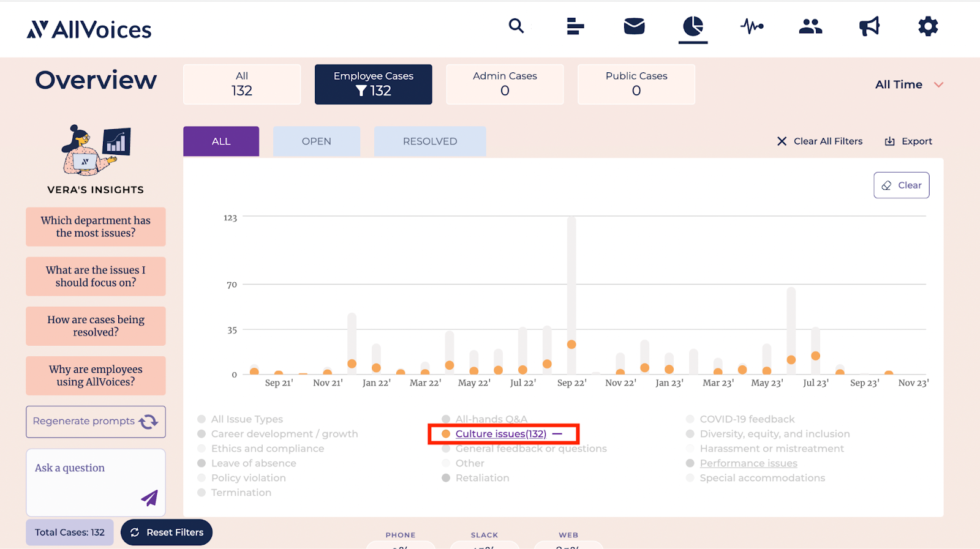Toggle the Retaliation legend item
This screenshot has width=980, height=549.
pyautogui.click(x=482, y=478)
